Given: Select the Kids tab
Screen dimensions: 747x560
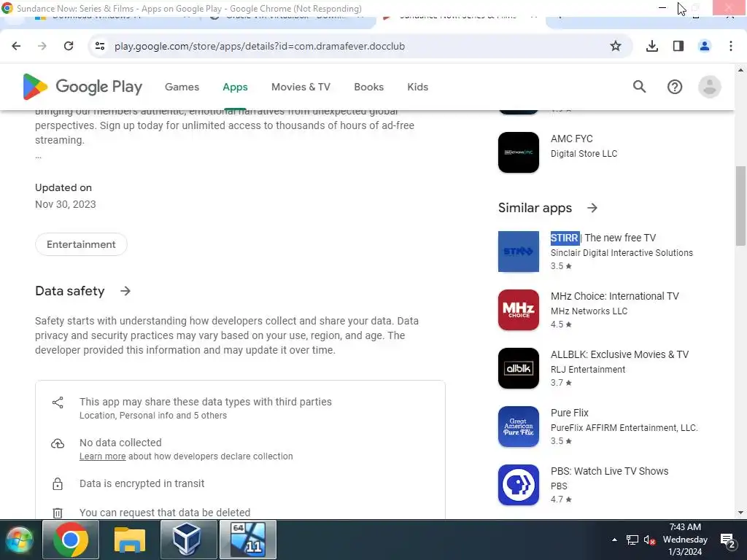Looking at the screenshot, I should tap(417, 87).
